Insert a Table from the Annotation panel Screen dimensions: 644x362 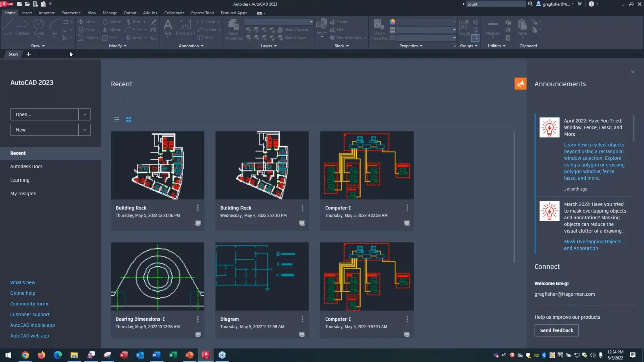[x=206, y=38]
